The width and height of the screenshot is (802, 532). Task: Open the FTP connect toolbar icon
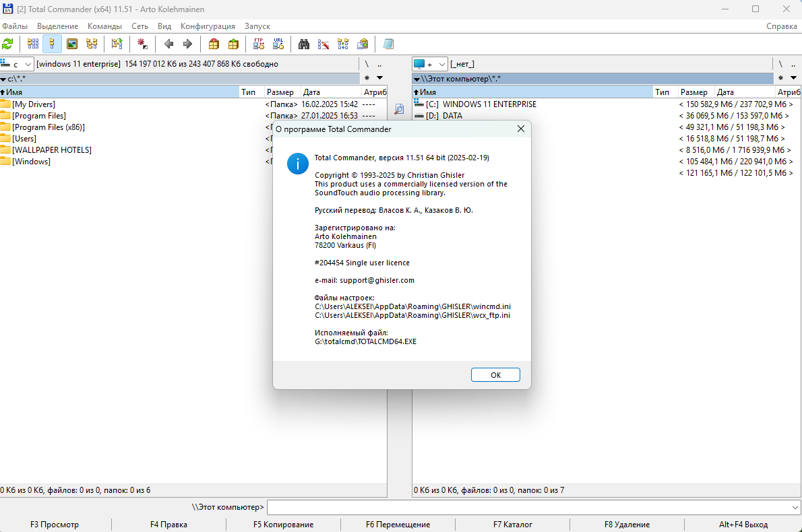[259, 44]
